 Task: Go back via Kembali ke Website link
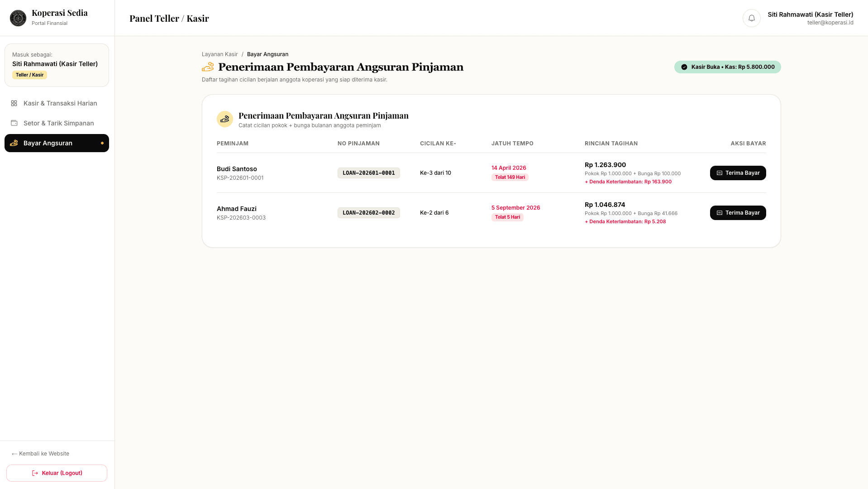pos(40,454)
